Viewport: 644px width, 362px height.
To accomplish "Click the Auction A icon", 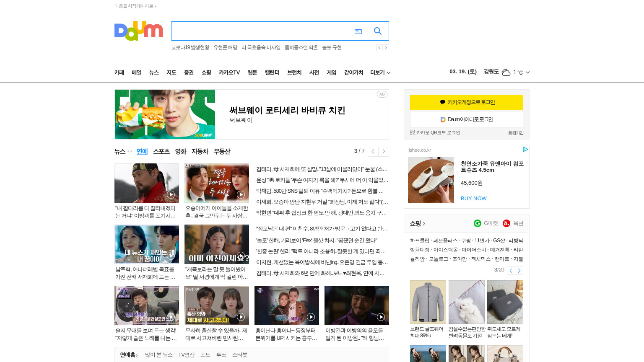I will click(506, 223).
